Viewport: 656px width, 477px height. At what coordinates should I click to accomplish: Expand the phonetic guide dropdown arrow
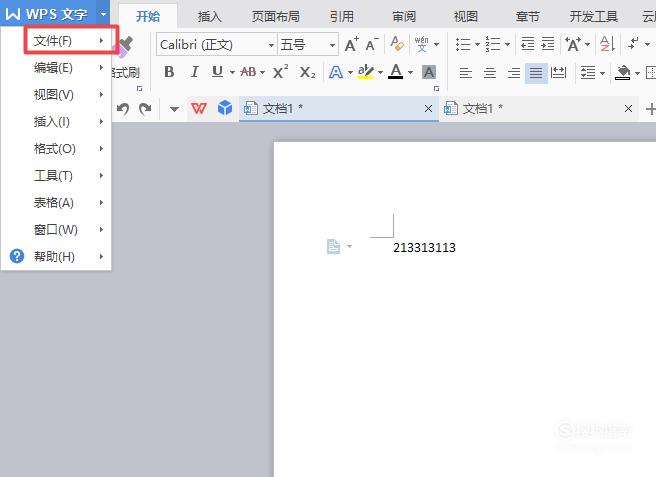436,44
